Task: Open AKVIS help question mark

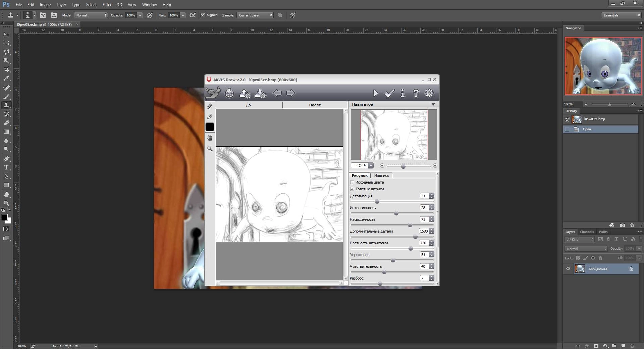Action: pos(416,93)
